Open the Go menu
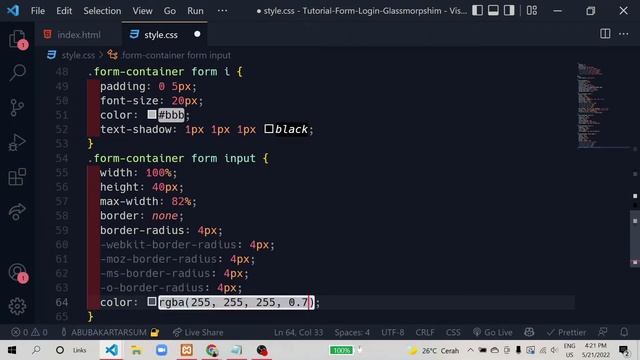 click(x=170, y=11)
